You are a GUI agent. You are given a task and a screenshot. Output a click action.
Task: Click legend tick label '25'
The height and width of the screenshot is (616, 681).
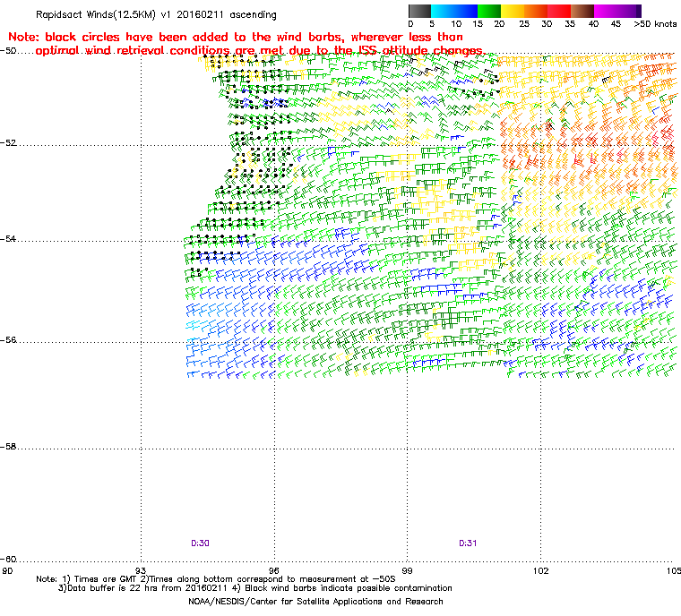524,24
